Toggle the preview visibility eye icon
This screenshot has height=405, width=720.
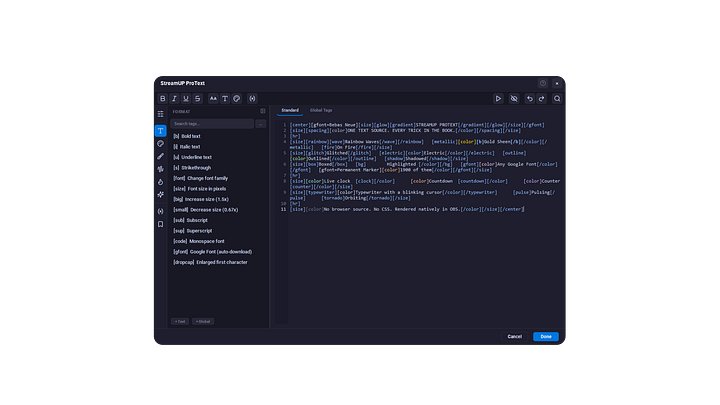(514, 99)
